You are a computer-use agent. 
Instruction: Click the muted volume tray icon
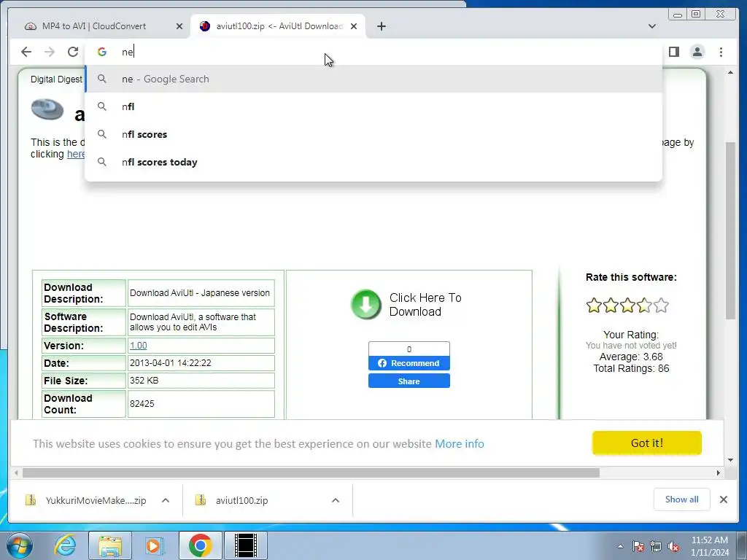pos(673,547)
